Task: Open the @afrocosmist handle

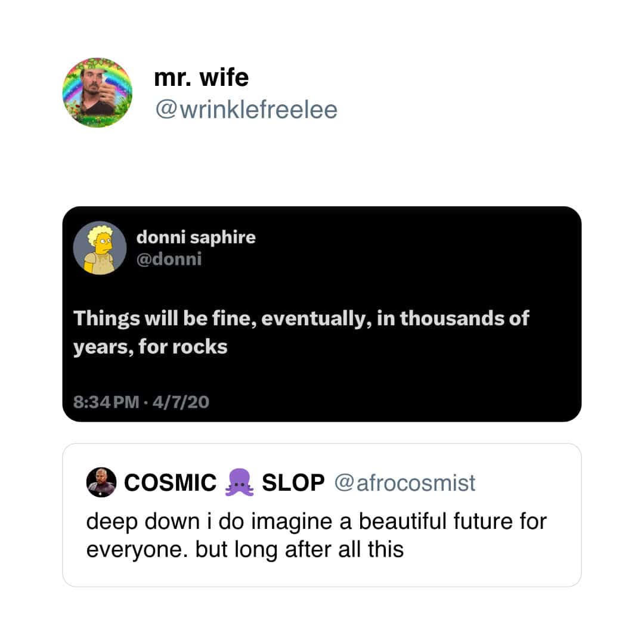Action: coord(404,482)
